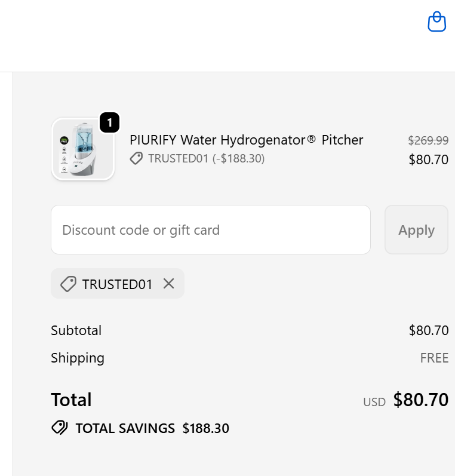Click the bold Total amount $80.70
Screen dimensions: 455x476
(420, 400)
